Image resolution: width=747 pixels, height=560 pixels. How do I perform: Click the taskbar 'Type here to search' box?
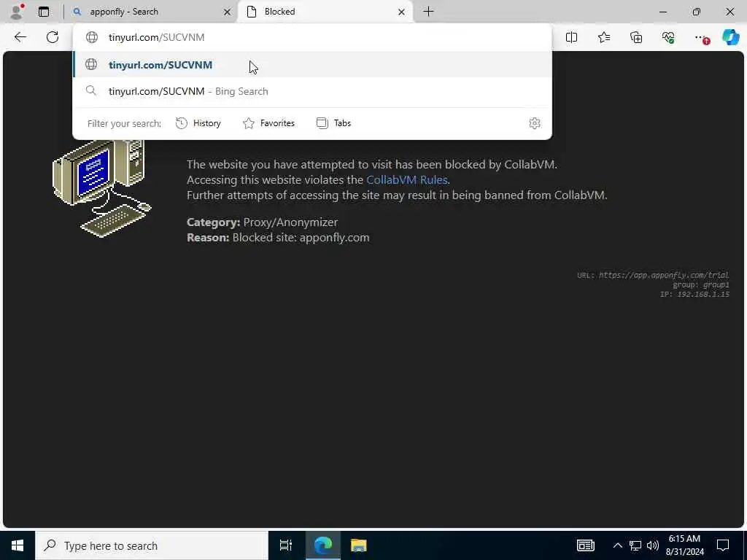152,545
